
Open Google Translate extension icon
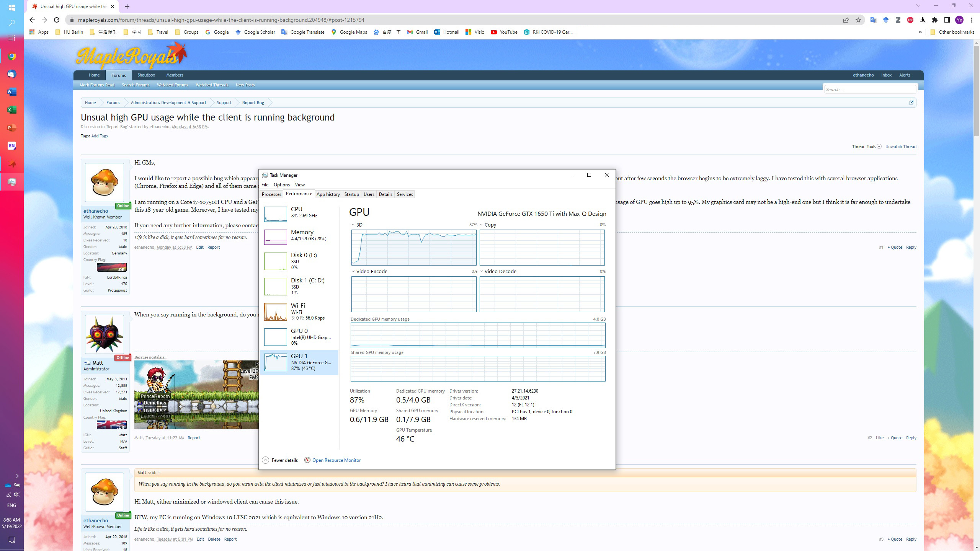873,20
